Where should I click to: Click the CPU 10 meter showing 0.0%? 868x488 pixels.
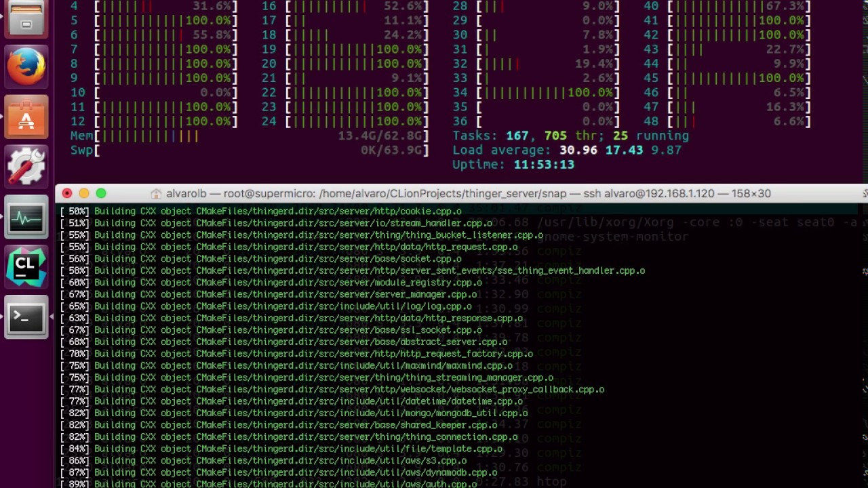click(154, 93)
